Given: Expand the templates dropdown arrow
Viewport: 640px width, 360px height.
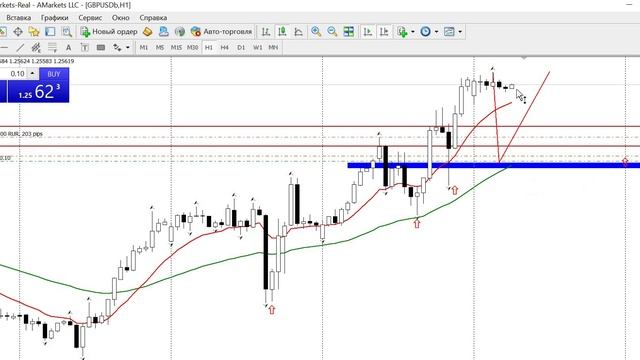Looking at the screenshot, I should 460,32.
